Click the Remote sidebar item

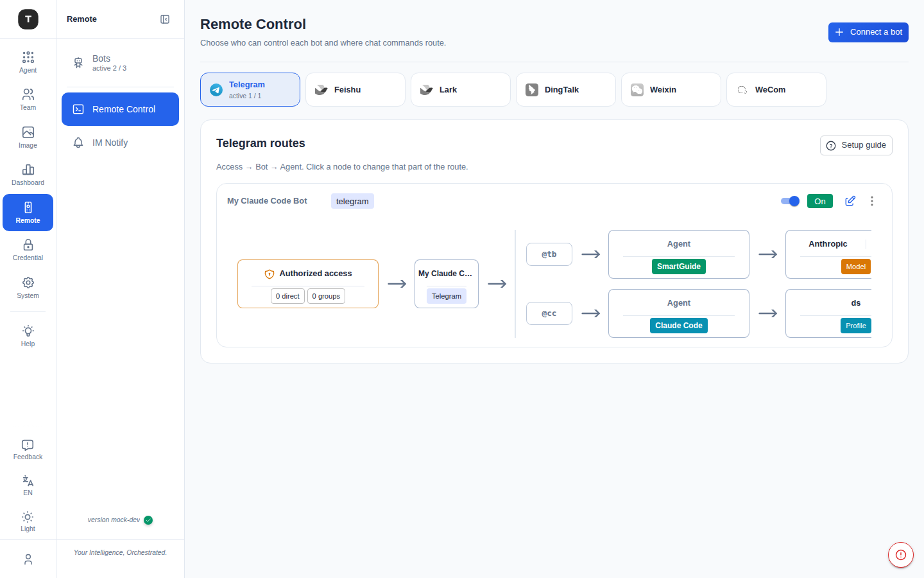pyautogui.click(x=28, y=213)
